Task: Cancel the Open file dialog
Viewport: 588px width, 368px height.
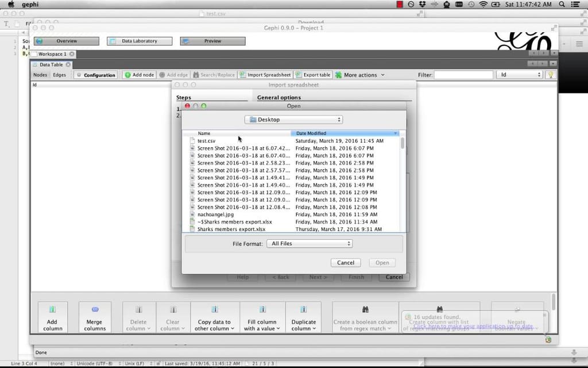Action: pos(345,263)
